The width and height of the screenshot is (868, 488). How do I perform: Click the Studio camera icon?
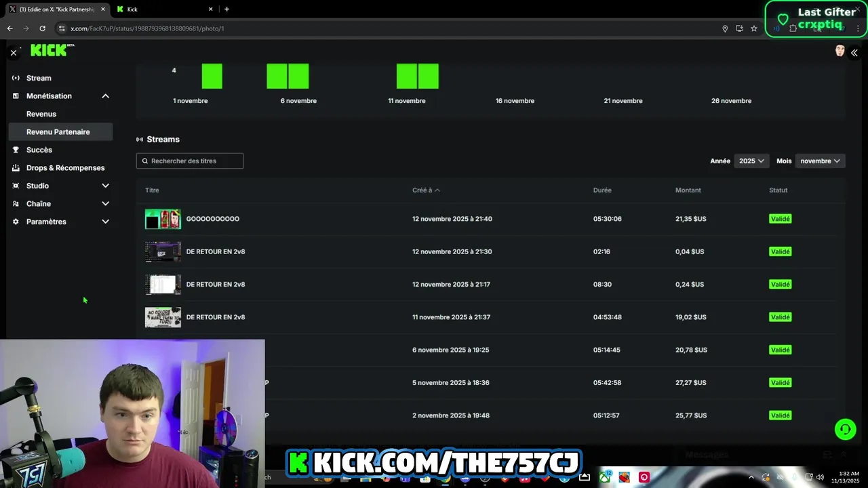16,186
